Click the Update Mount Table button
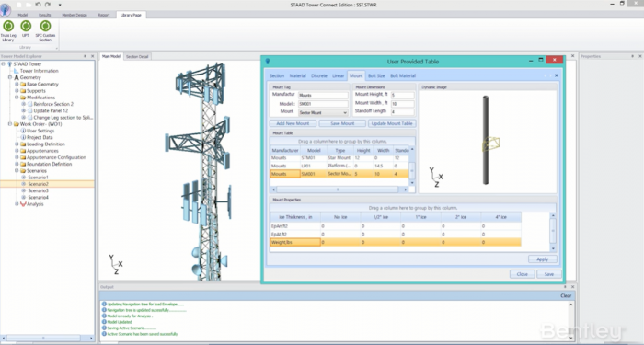This screenshot has height=345, width=644. [392, 123]
